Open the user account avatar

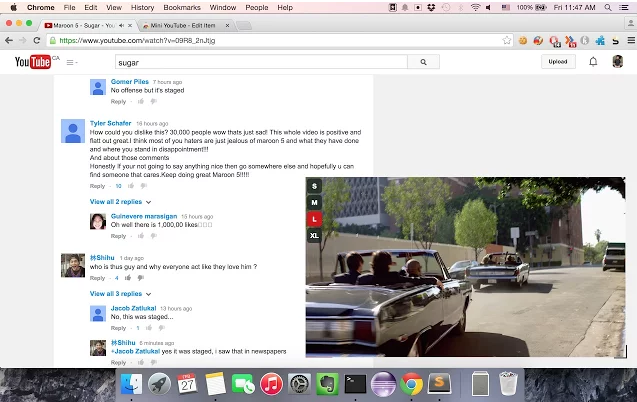pyautogui.click(x=618, y=62)
